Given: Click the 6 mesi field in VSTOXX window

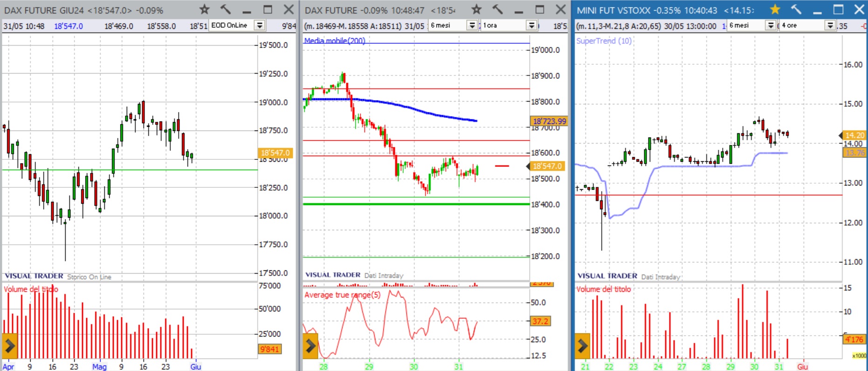Looking at the screenshot, I should pyautogui.click(x=747, y=25).
